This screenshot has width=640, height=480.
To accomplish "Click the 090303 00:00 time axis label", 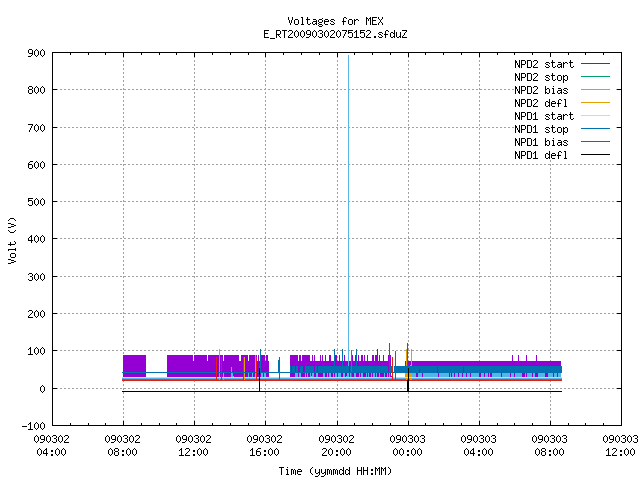I will [x=407, y=446].
